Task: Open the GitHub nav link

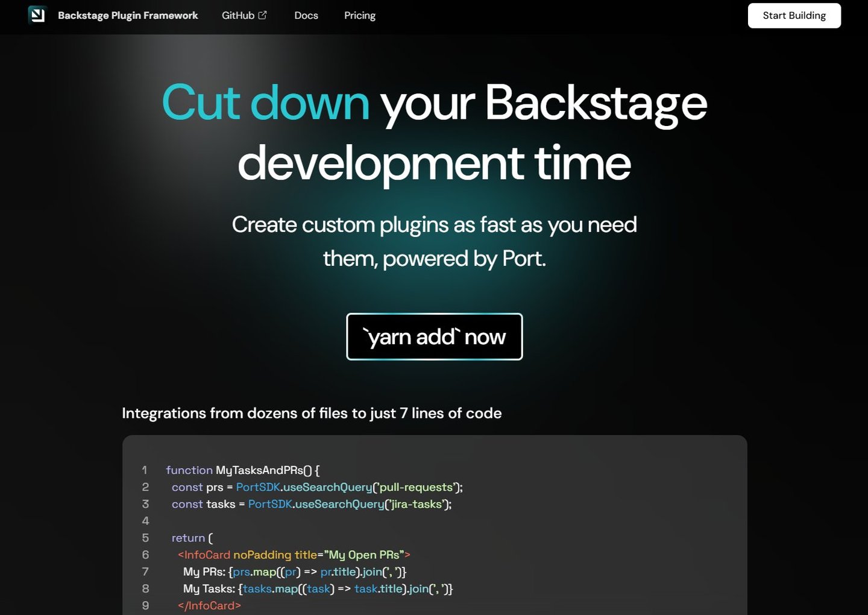Action: (244, 15)
